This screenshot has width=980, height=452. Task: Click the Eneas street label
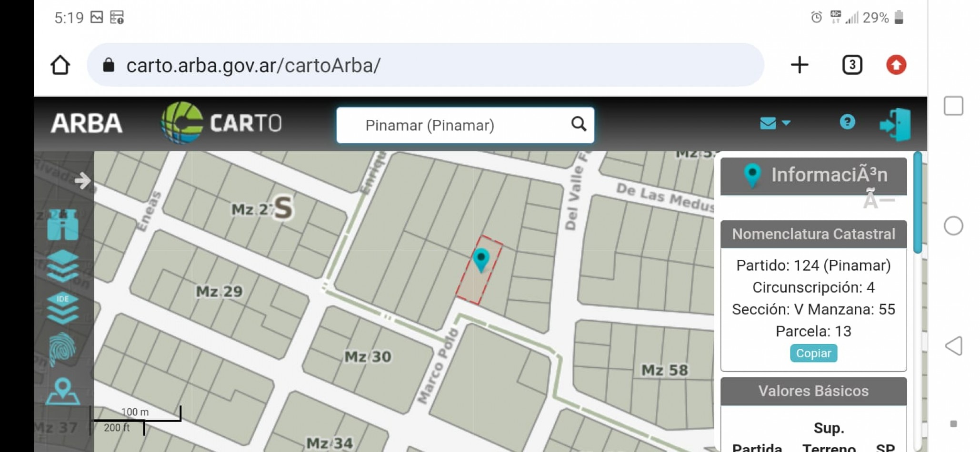[150, 211]
